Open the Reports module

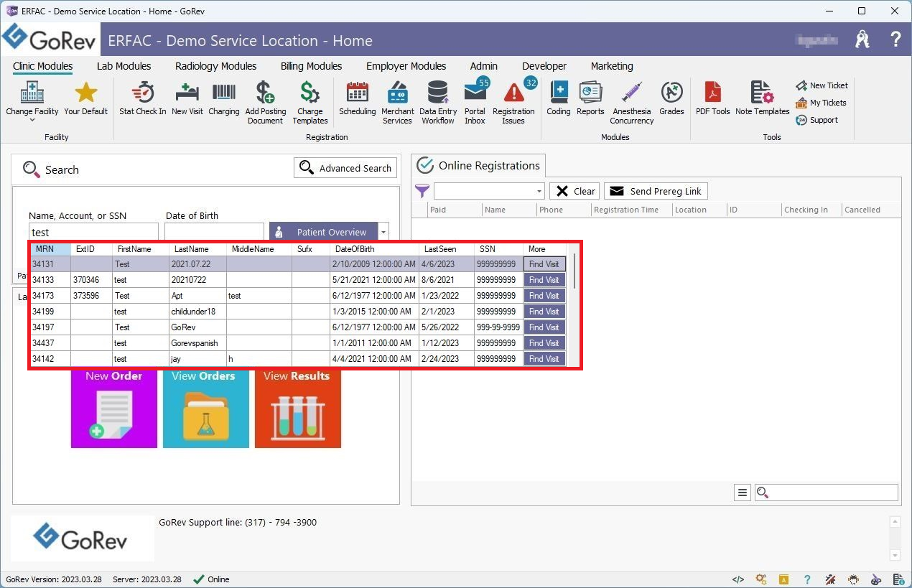pyautogui.click(x=590, y=98)
